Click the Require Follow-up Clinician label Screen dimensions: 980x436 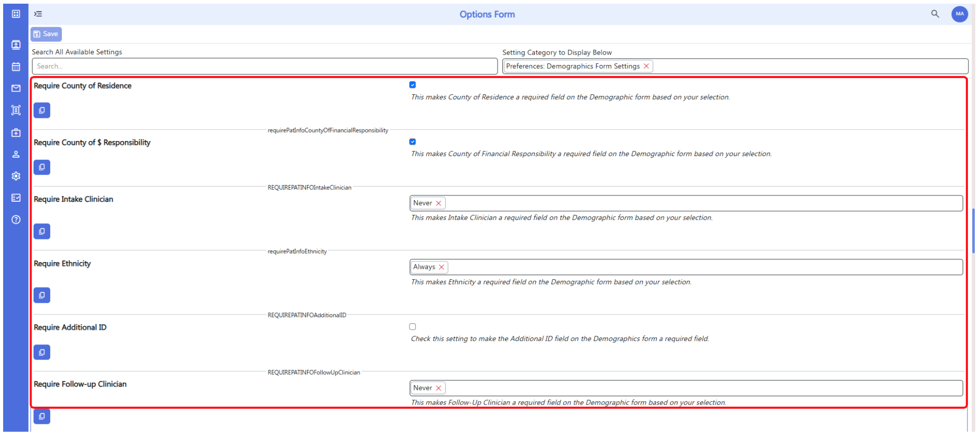[80, 384]
